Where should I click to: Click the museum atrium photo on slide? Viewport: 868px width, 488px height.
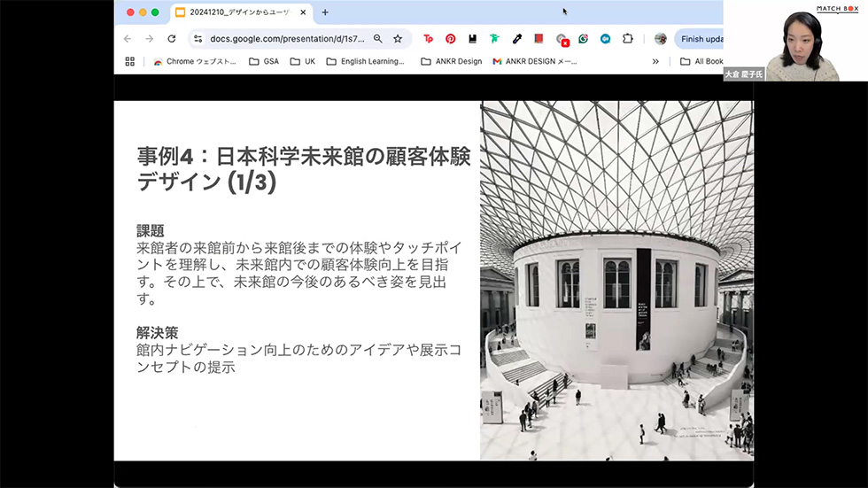pos(616,281)
